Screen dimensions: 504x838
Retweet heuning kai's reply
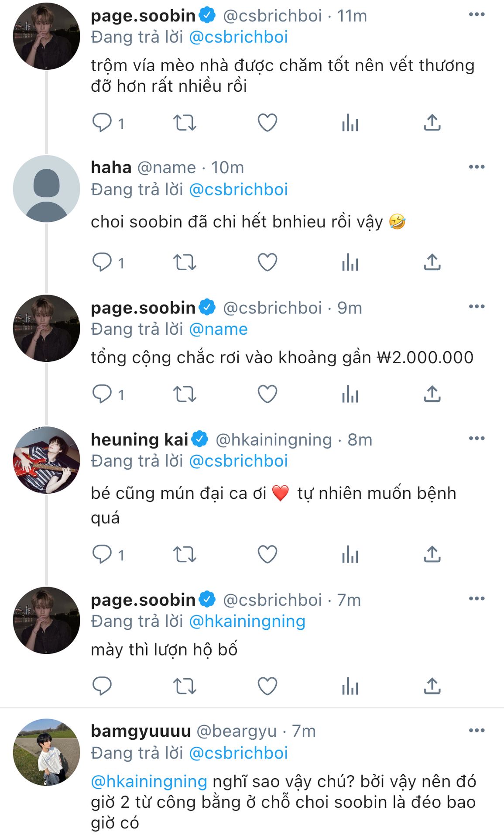pos(185,554)
